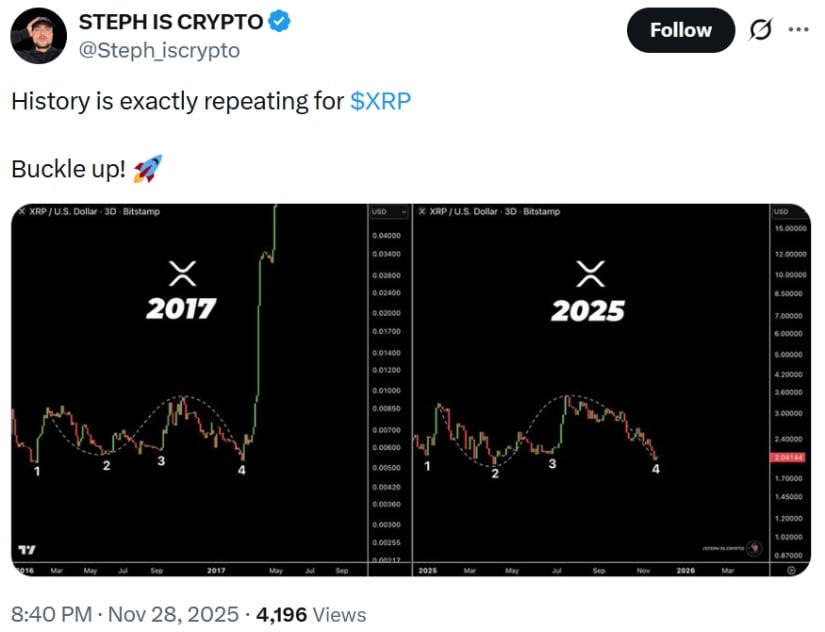Follow the STEPH IS CRYPTO account
Image resolution: width=825 pixels, height=632 pixels.
(680, 30)
